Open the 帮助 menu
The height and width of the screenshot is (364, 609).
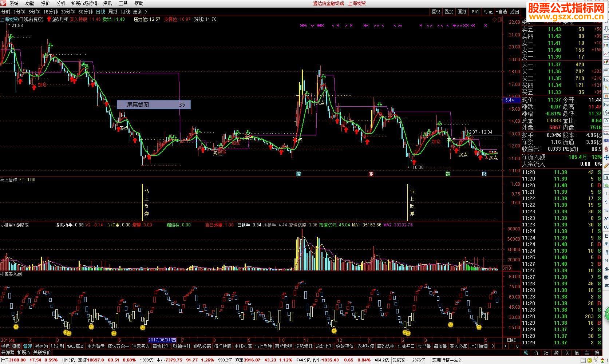click(x=139, y=3)
